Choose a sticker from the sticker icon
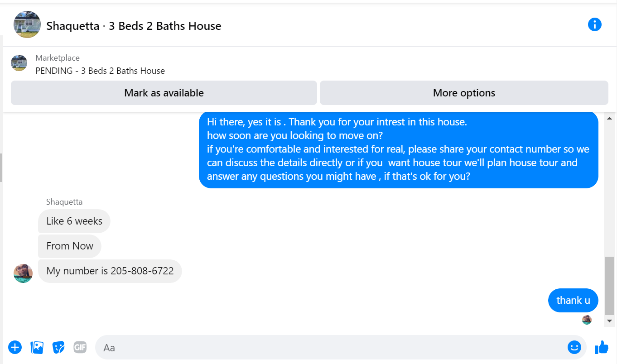Screen dimensions: 617x364 [58, 347]
